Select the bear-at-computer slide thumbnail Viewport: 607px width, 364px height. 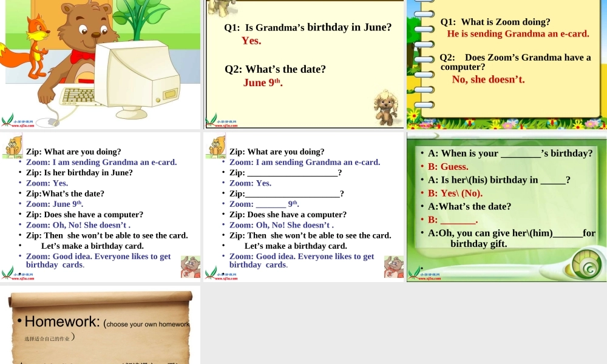(100, 64)
